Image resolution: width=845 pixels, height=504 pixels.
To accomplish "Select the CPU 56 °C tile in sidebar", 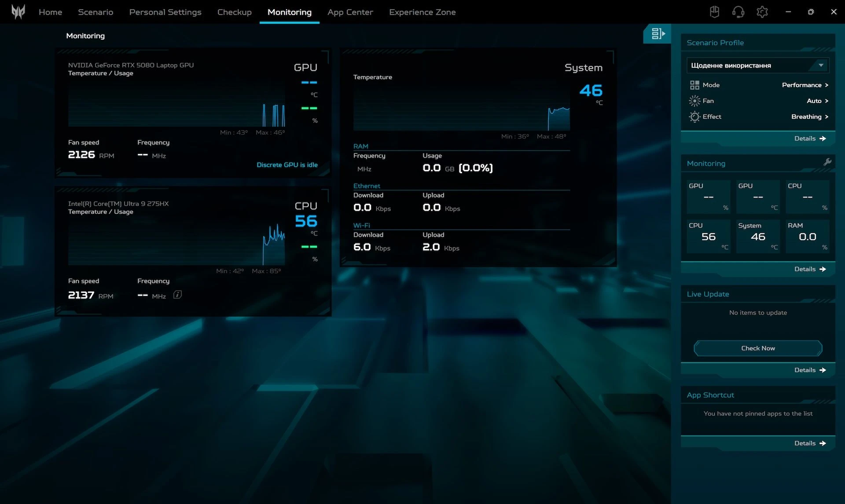I will pyautogui.click(x=709, y=236).
